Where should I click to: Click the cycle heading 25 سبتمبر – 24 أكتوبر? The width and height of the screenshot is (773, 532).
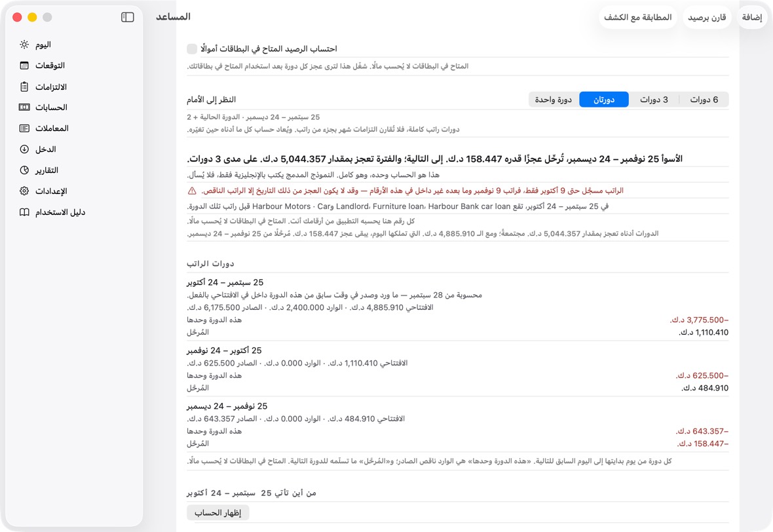[225, 282]
